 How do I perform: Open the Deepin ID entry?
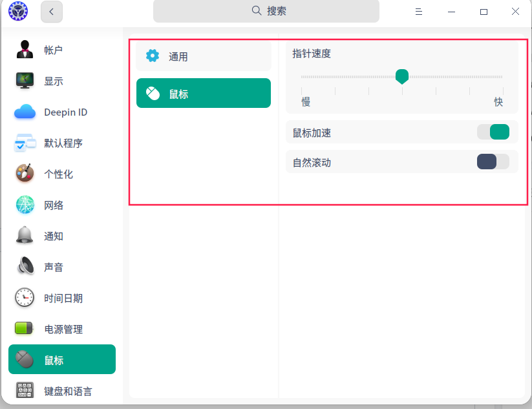(x=62, y=112)
